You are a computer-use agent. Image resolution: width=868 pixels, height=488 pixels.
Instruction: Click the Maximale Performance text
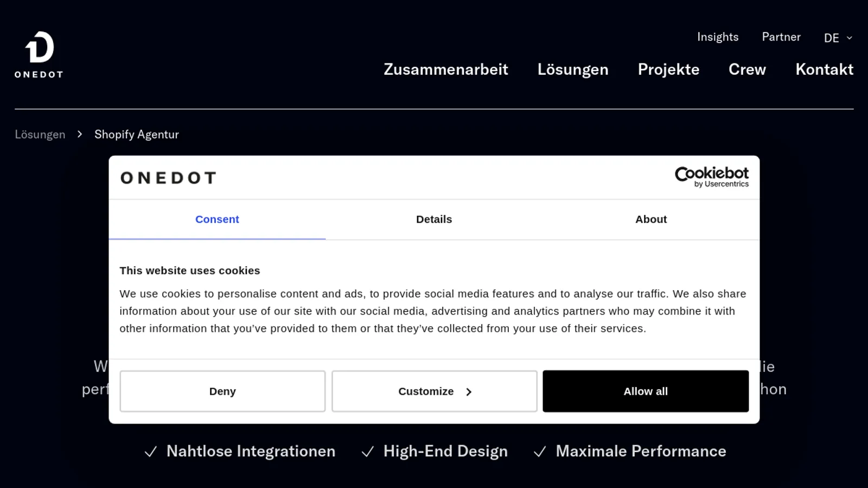[x=641, y=451]
